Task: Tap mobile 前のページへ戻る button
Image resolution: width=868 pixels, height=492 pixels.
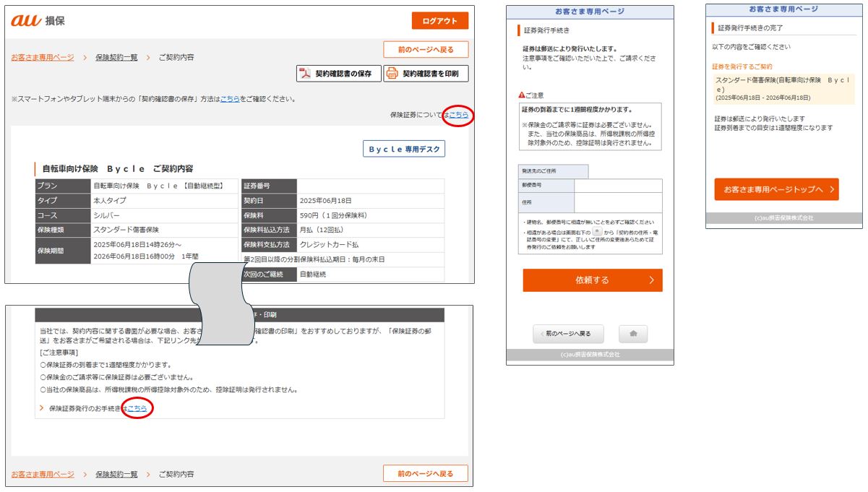Action: coord(567,334)
